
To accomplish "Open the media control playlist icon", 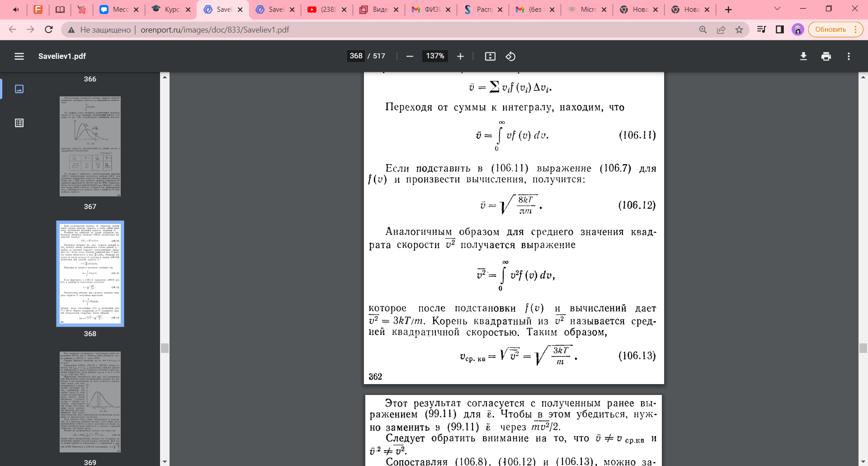I will [761, 29].
